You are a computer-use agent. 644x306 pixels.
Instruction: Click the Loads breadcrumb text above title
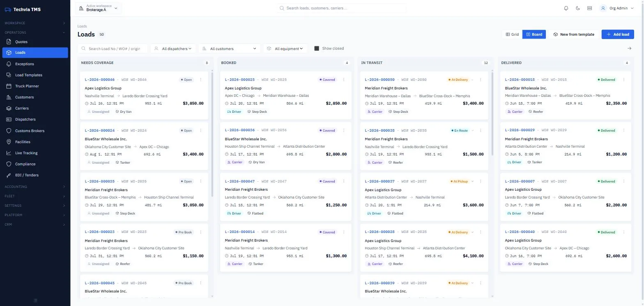82,26
